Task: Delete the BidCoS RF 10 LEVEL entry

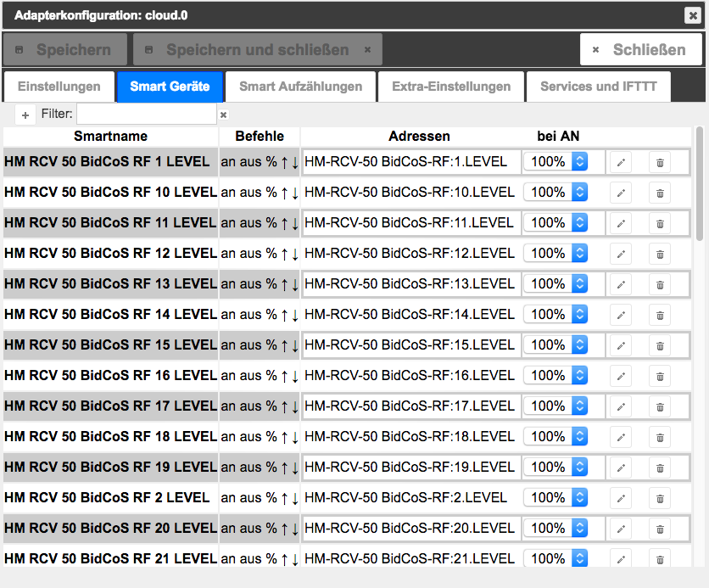Action: 660,193
